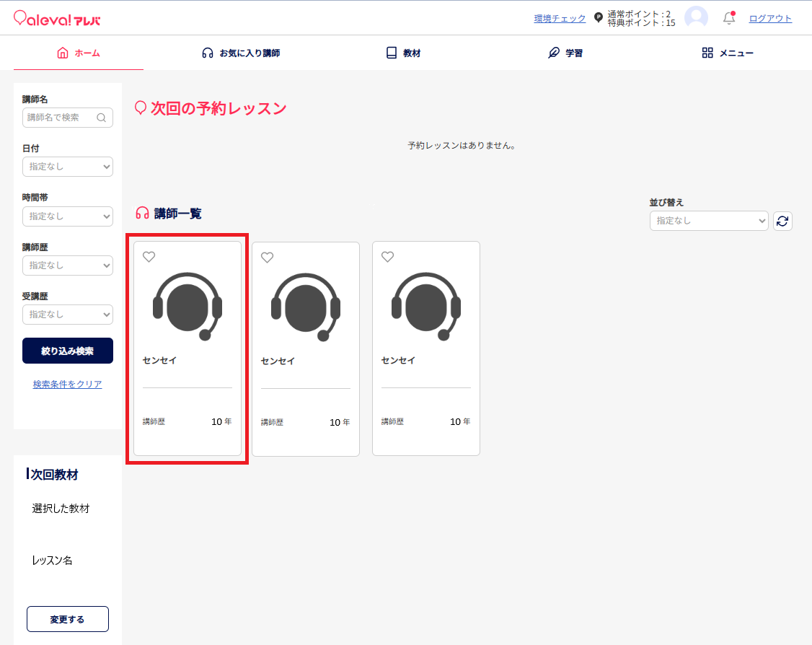Open the 日付 dropdown filter

pos(68,167)
